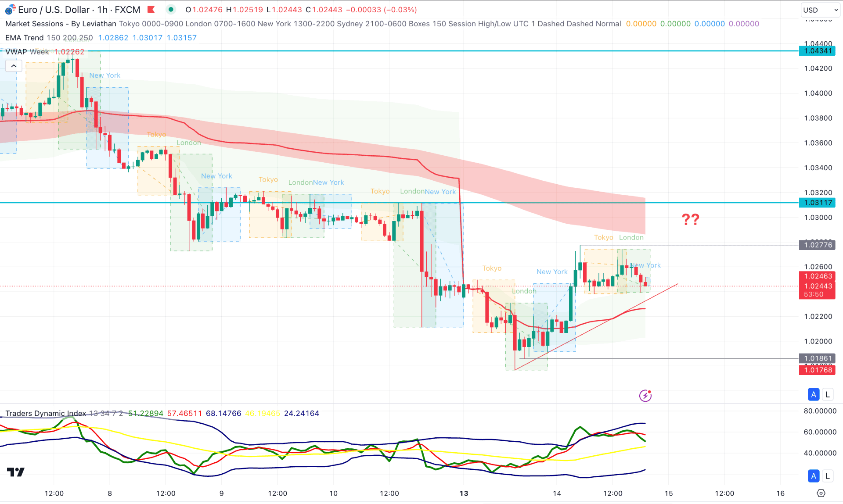Click the red ?? text annotation
The image size is (843, 504).
click(690, 219)
